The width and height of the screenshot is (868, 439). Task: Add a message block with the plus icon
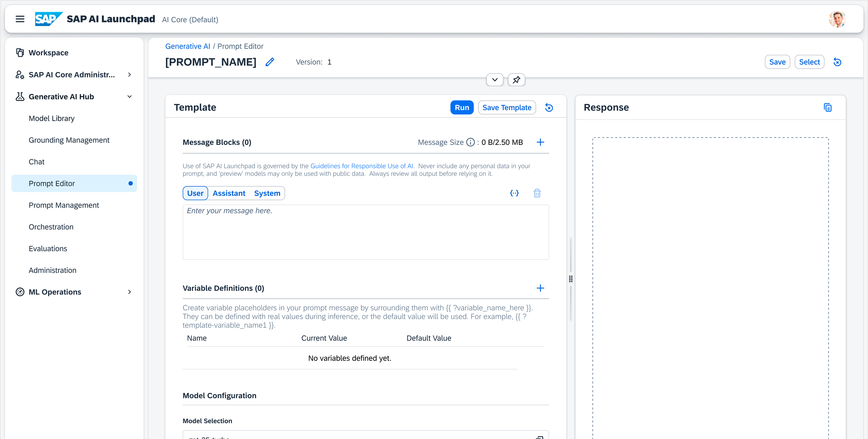(540, 142)
